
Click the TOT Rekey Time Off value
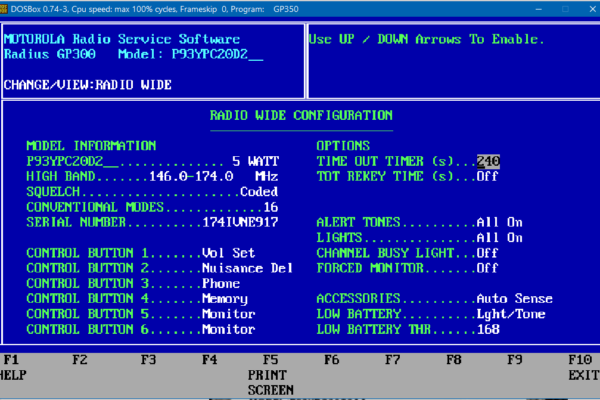click(x=488, y=176)
